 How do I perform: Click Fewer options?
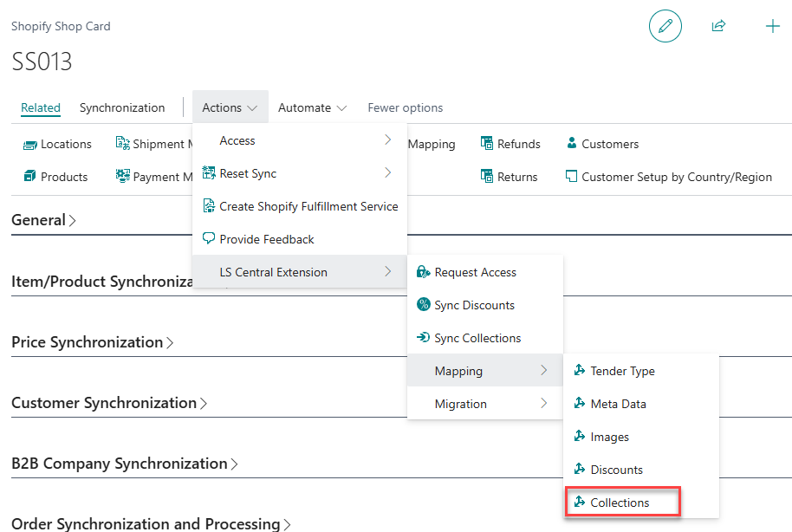coord(405,107)
